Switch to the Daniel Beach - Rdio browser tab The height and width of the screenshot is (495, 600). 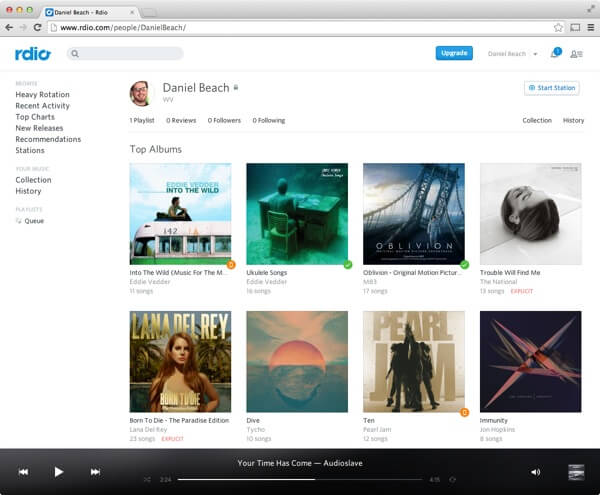(89, 12)
